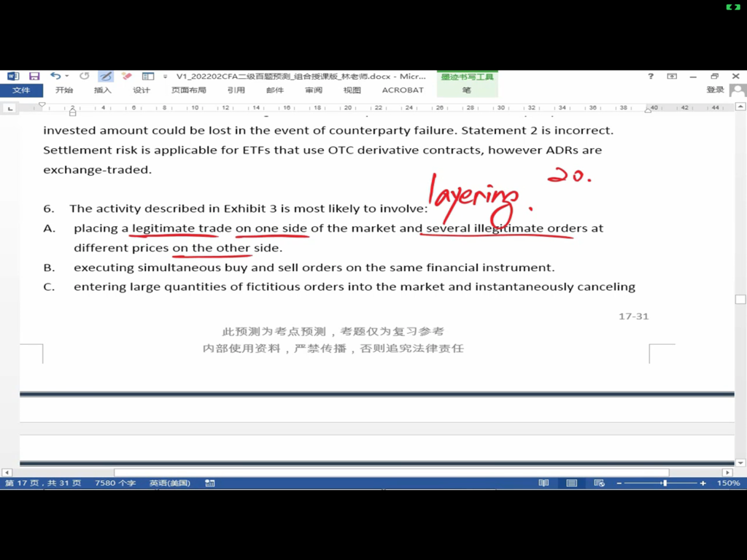Click the ruler tab selector button
This screenshot has height=560, width=747.
[x=10, y=109]
